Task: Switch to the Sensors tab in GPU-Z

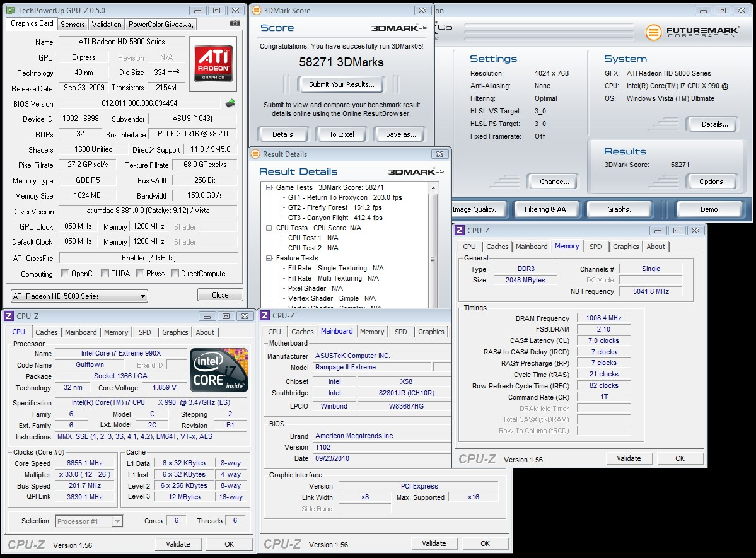Action: (73, 24)
